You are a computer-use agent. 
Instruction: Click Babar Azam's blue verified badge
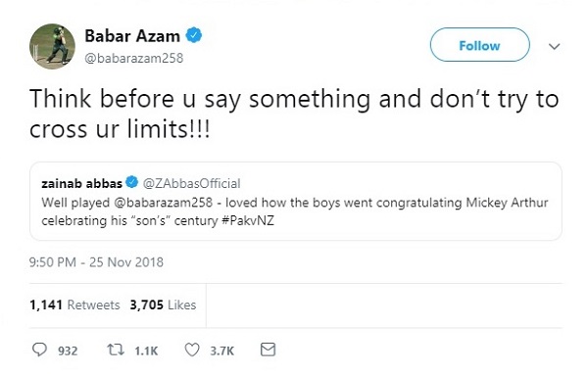point(194,35)
